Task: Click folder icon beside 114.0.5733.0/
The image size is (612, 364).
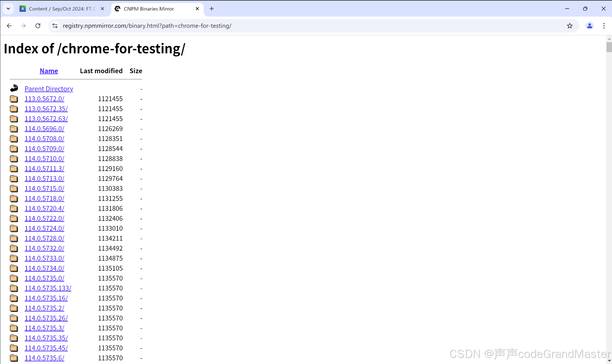Action: tap(14, 258)
